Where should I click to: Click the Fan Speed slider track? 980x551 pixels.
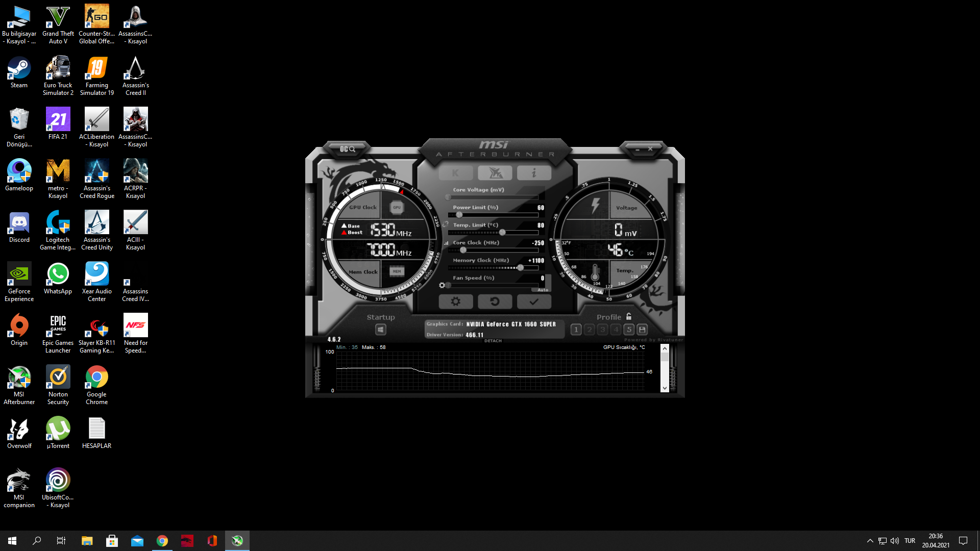coord(493,285)
